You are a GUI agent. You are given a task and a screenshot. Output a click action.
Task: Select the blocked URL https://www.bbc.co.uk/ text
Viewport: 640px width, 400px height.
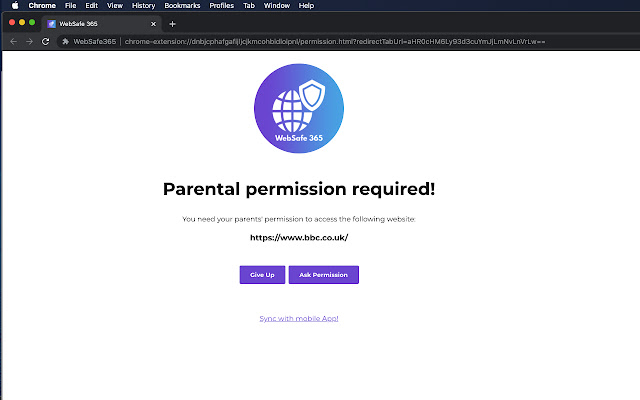299,238
